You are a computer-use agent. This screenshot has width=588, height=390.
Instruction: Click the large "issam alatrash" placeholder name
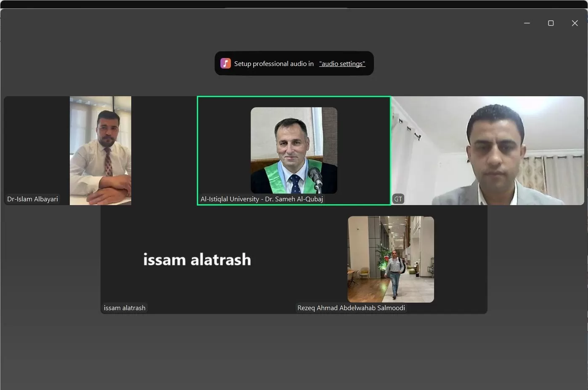(x=197, y=260)
